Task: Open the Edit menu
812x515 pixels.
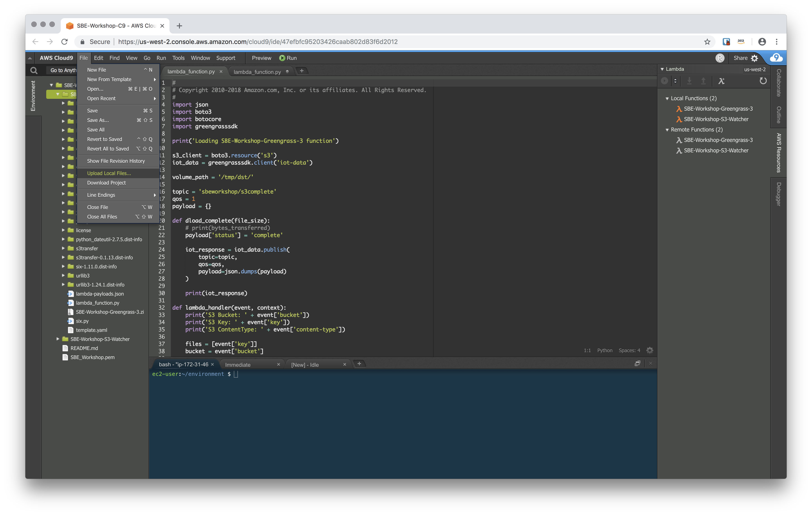Action: pyautogui.click(x=99, y=58)
